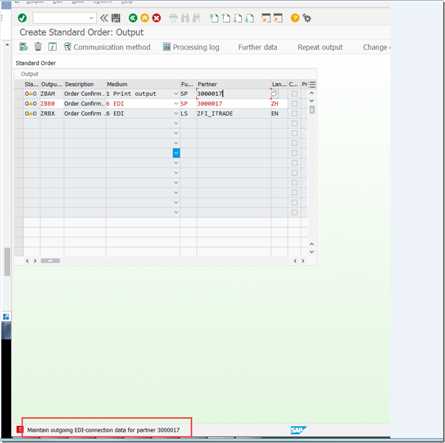Click the 'Maintain outgoing EDI-connection data' message

(103, 430)
